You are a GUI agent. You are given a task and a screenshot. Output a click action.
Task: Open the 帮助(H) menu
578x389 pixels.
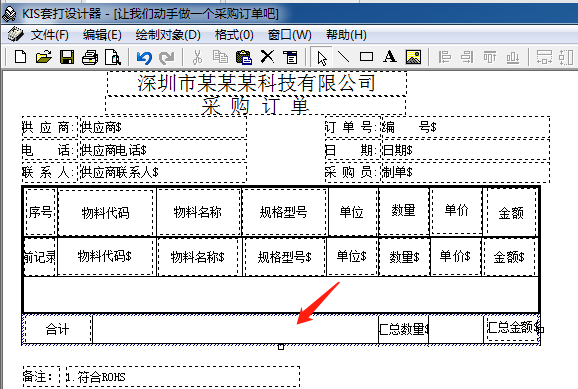[346, 35]
